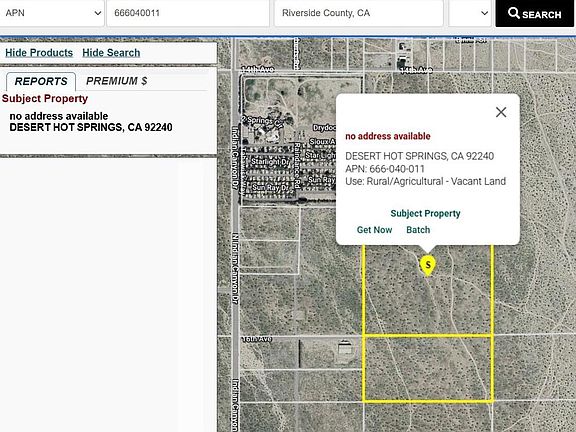Click the Riverside County, CA field
The width and height of the screenshot is (576, 432).
click(x=359, y=13)
